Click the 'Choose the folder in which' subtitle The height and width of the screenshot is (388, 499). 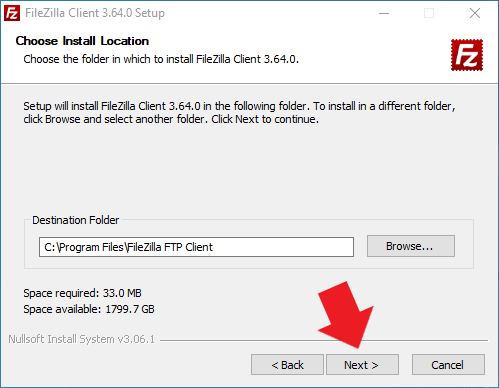[x=161, y=59]
